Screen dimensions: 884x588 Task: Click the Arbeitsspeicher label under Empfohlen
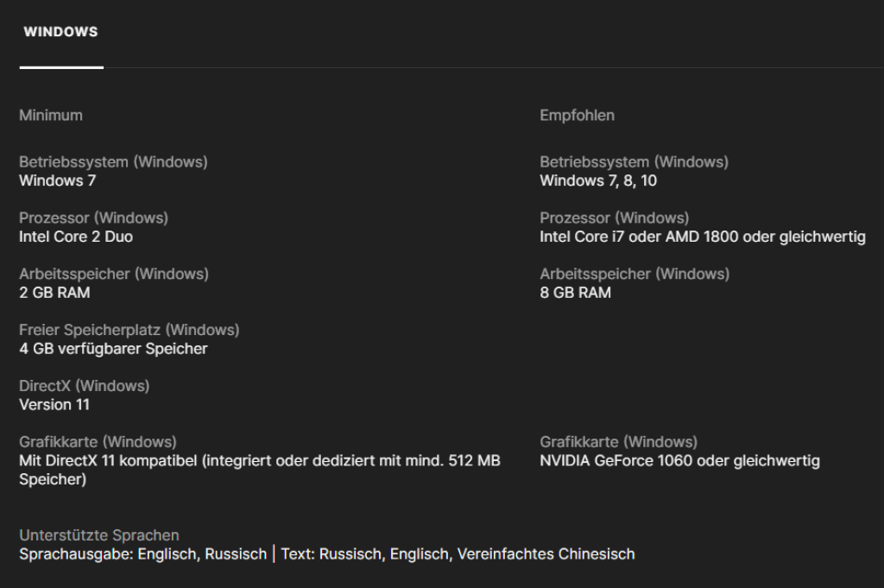click(x=635, y=274)
